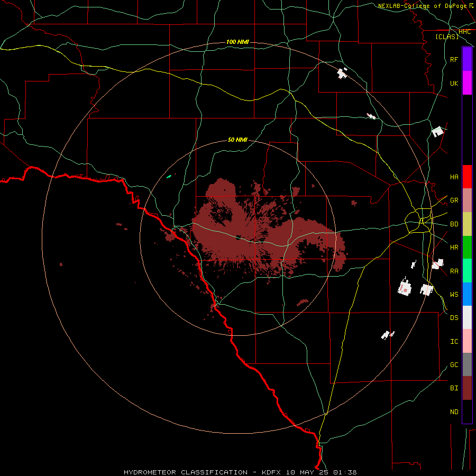This screenshot has height=476, width=476.
Task: Click the 100 NMI range ring label
Action: pyautogui.click(x=237, y=42)
